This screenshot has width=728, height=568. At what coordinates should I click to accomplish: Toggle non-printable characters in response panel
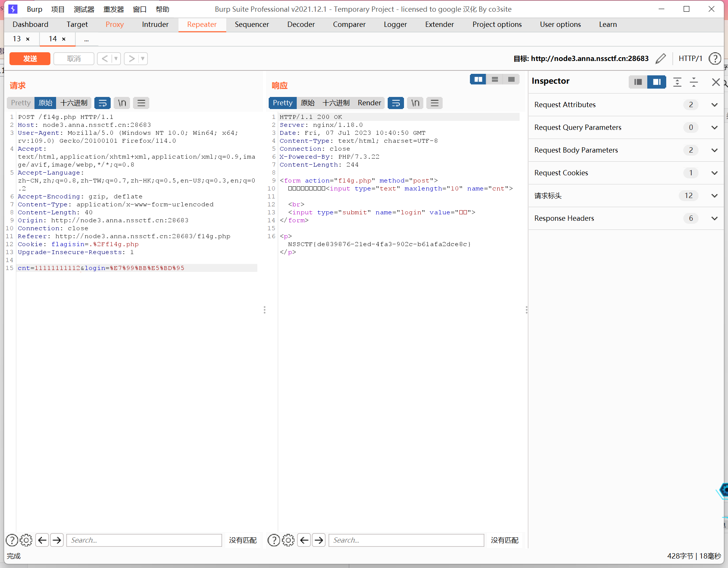(x=415, y=103)
